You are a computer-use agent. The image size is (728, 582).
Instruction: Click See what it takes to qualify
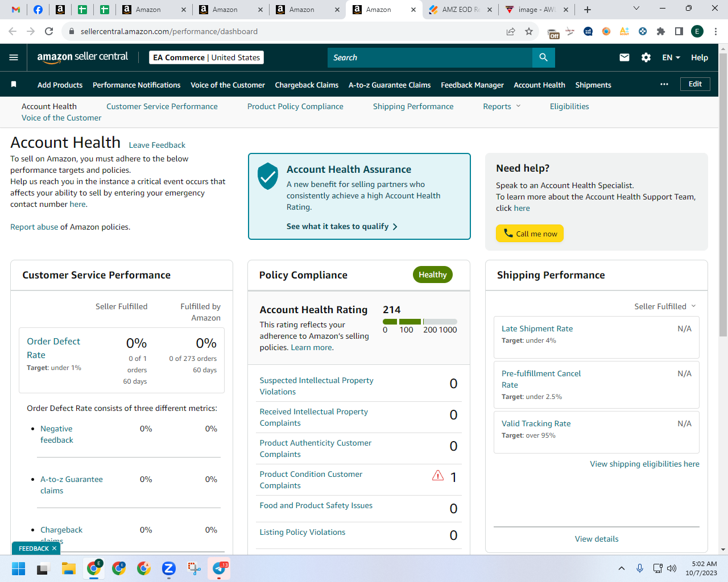(x=342, y=226)
